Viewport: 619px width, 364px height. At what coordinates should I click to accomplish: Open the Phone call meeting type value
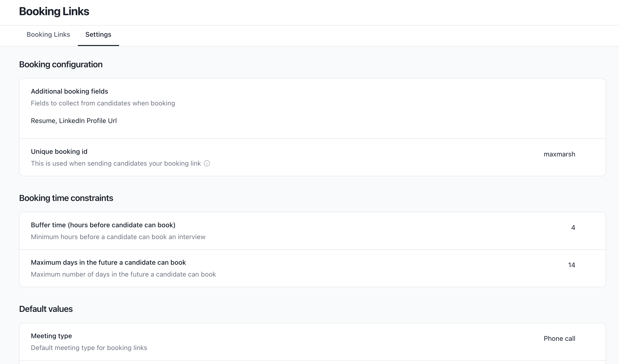pos(559,339)
